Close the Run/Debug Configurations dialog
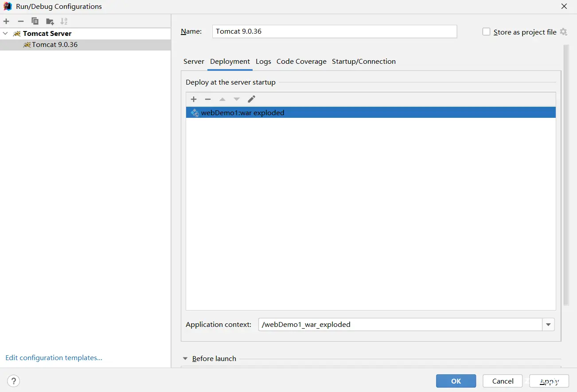 point(564,6)
